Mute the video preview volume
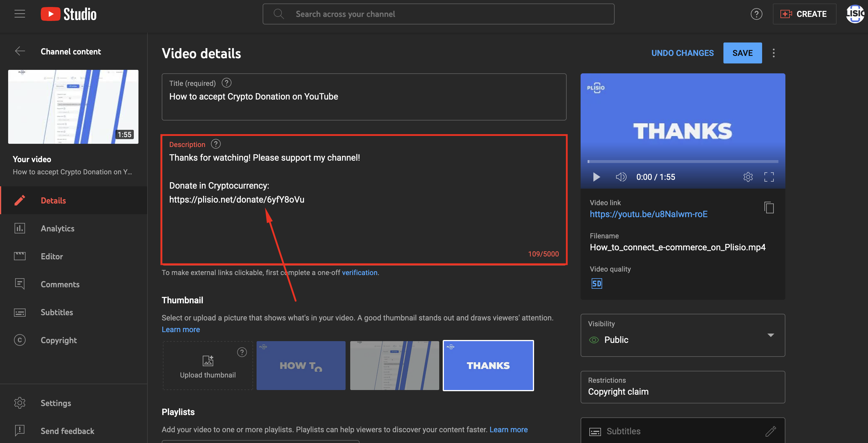Image resolution: width=868 pixels, height=443 pixels. pos(621,177)
